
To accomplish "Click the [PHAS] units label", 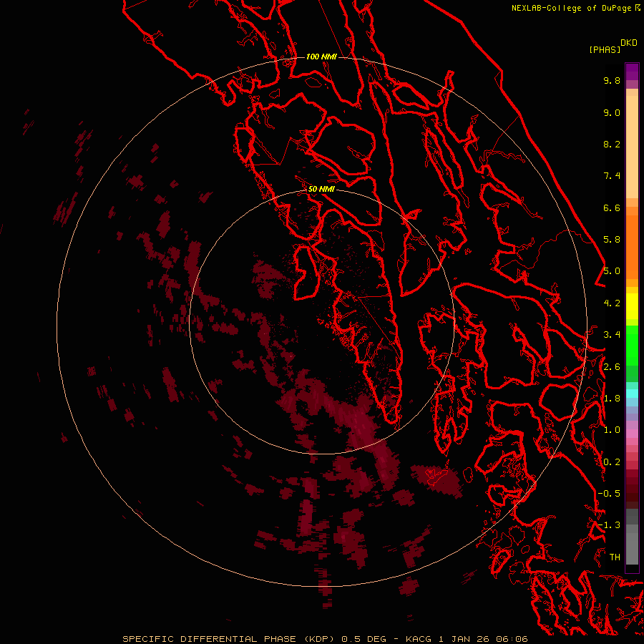I will point(605,49).
